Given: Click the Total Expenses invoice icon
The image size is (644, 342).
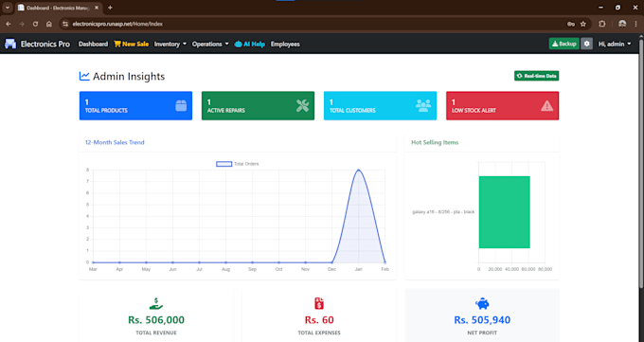Looking at the screenshot, I should coord(319,303).
